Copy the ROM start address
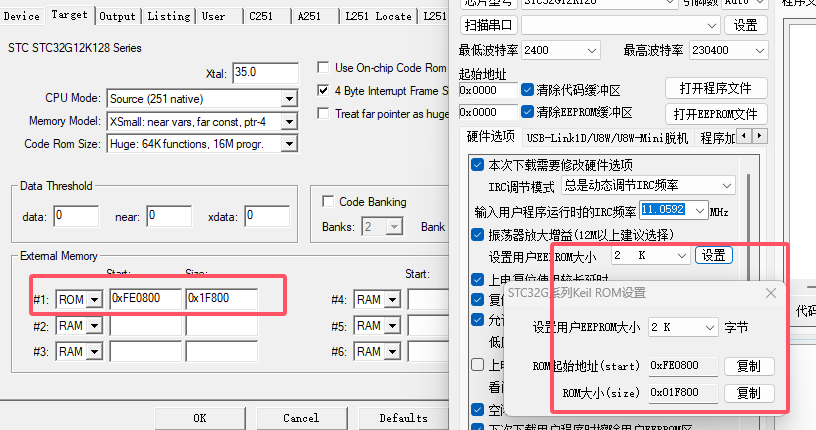The height and width of the screenshot is (430, 816). pyautogui.click(x=749, y=366)
